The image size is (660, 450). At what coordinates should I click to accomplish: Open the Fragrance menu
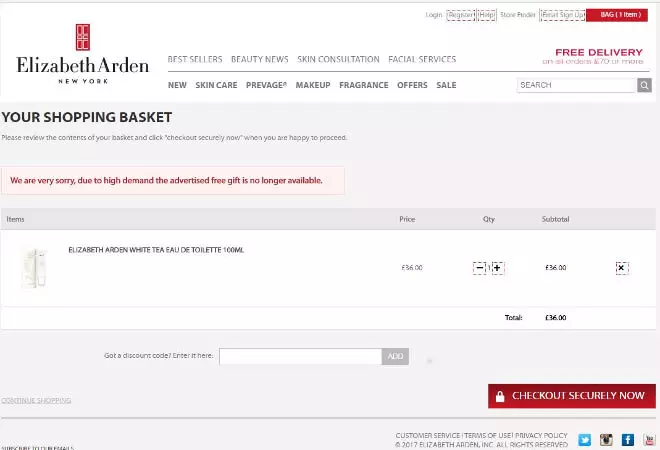click(x=364, y=85)
